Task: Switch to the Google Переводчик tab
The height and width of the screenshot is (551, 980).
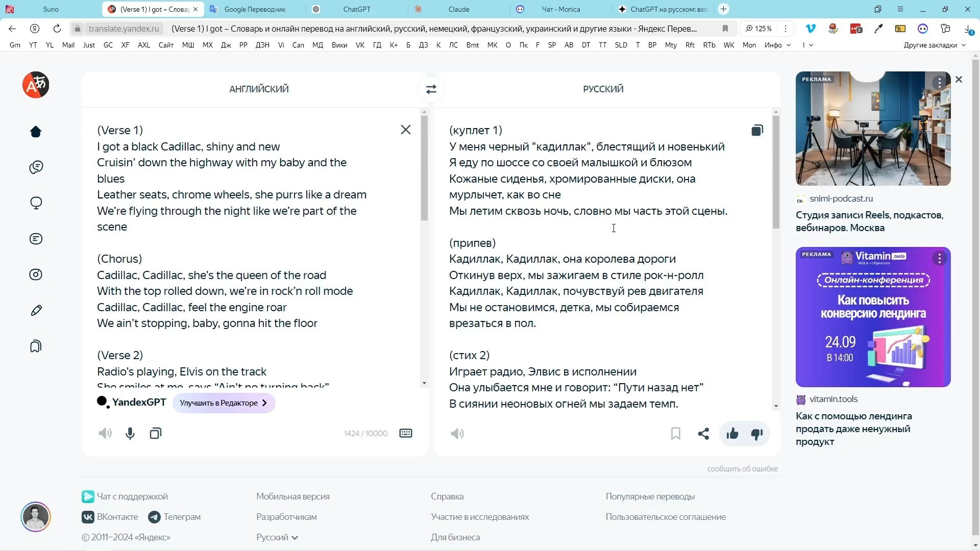Action: coord(255,9)
